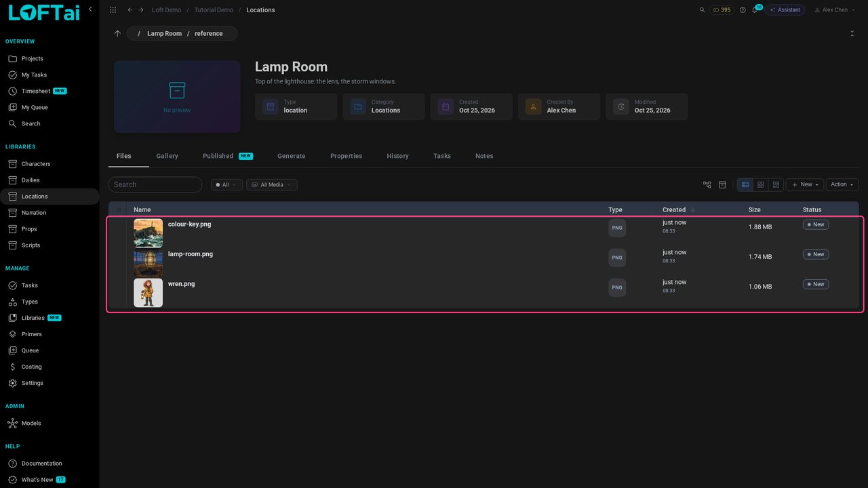Open Costing in the sidebar
This screenshot has height=488, width=868.
[50, 367]
